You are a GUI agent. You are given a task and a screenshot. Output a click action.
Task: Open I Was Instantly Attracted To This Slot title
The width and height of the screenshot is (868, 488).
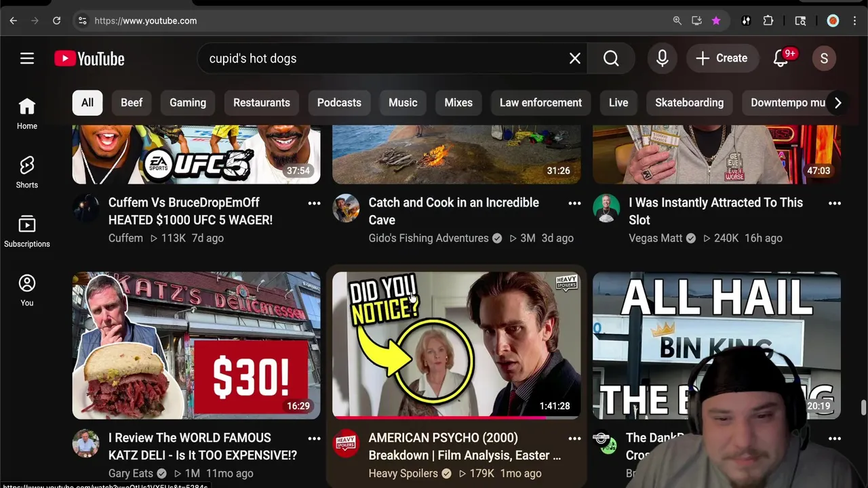click(x=715, y=211)
